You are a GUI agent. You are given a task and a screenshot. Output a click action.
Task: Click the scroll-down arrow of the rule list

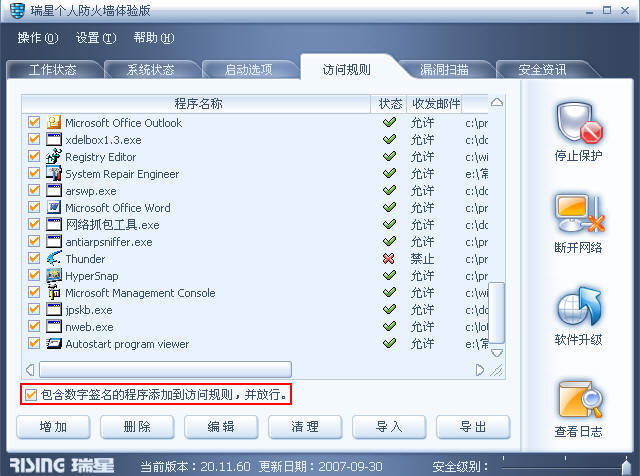click(497, 353)
